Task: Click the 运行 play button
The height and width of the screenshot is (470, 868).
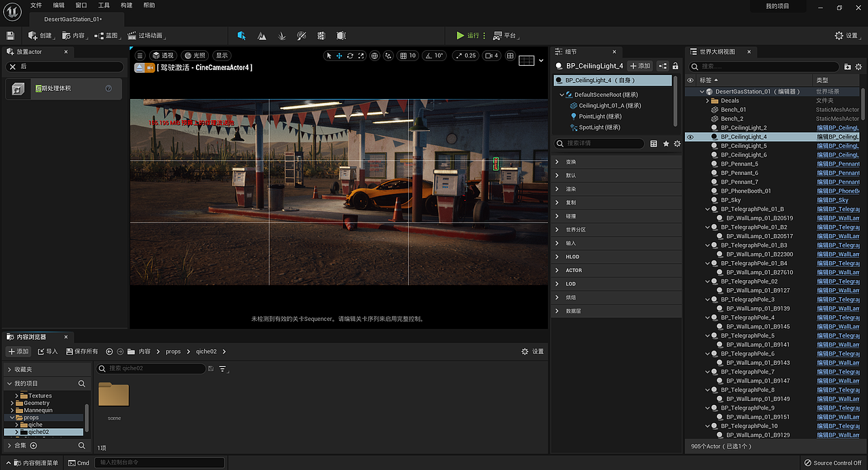Action: [467, 35]
